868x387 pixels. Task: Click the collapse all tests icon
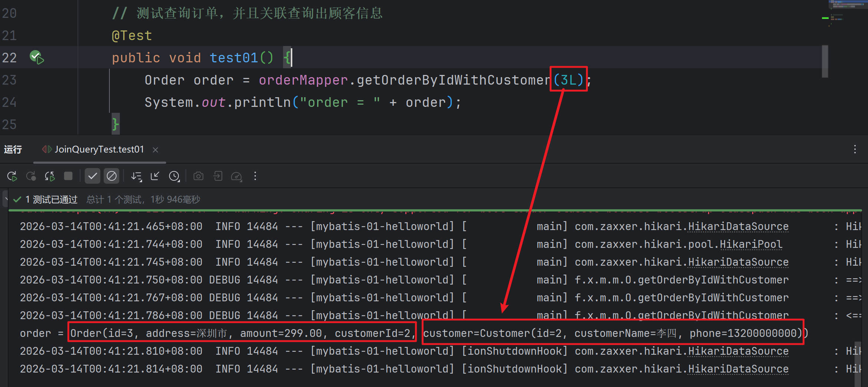coord(155,176)
